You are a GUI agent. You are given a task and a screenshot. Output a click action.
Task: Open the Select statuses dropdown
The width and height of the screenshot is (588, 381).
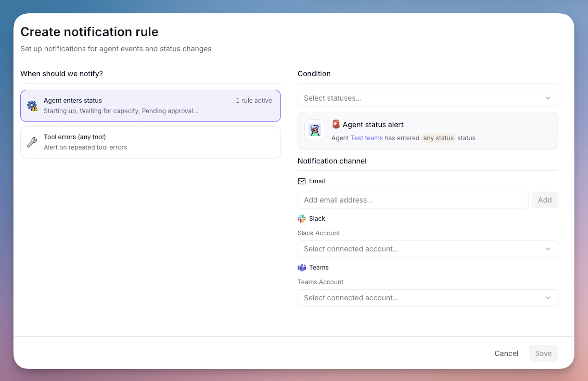(x=428, y=98)
